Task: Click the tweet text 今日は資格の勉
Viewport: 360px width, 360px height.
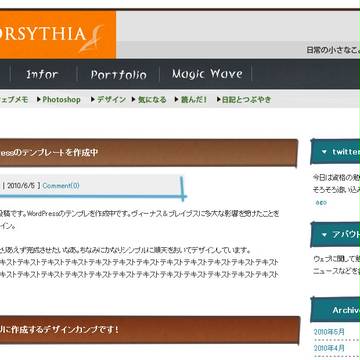Action: pos(336,177)
